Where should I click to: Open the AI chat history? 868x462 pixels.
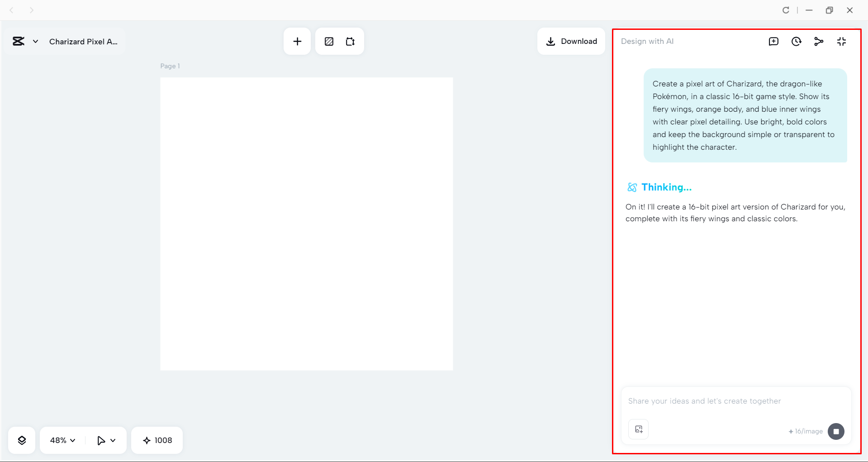[x=797, y=42]
